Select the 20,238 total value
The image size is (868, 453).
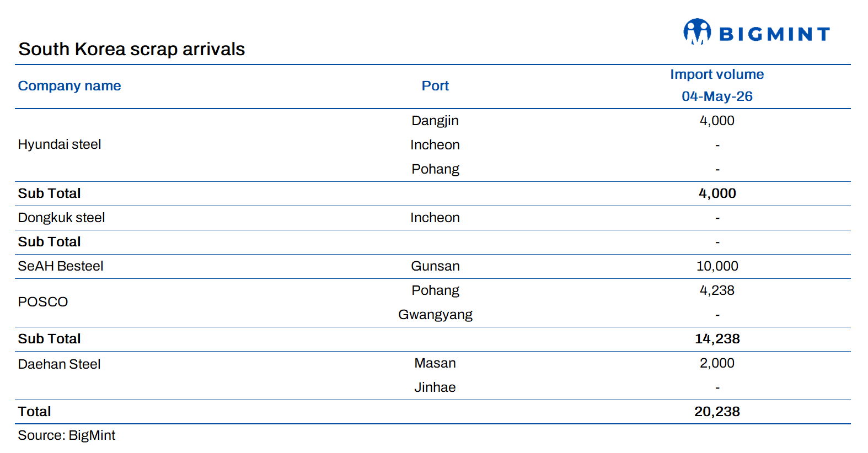coord(717,412)
